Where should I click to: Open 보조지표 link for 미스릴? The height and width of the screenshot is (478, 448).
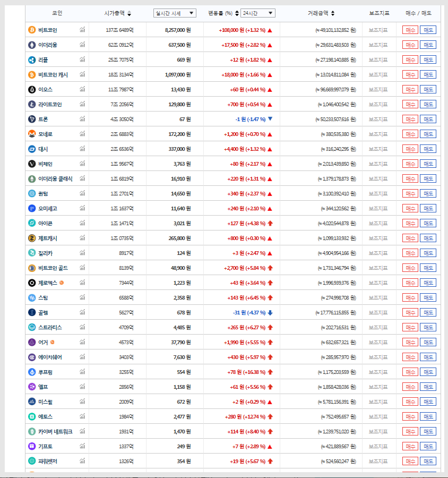(378, 402)
